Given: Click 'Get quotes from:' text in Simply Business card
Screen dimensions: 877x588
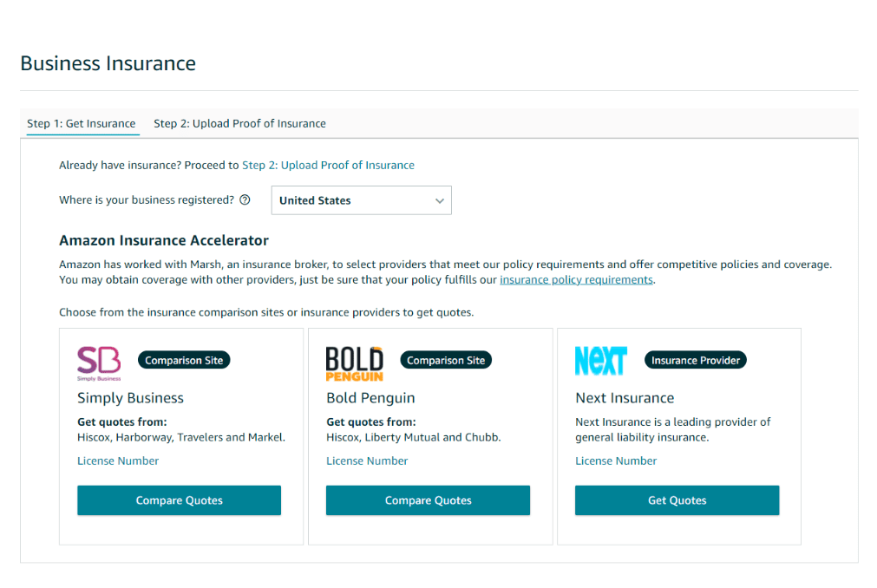Looking at the screenshot, I should (122, 422).
